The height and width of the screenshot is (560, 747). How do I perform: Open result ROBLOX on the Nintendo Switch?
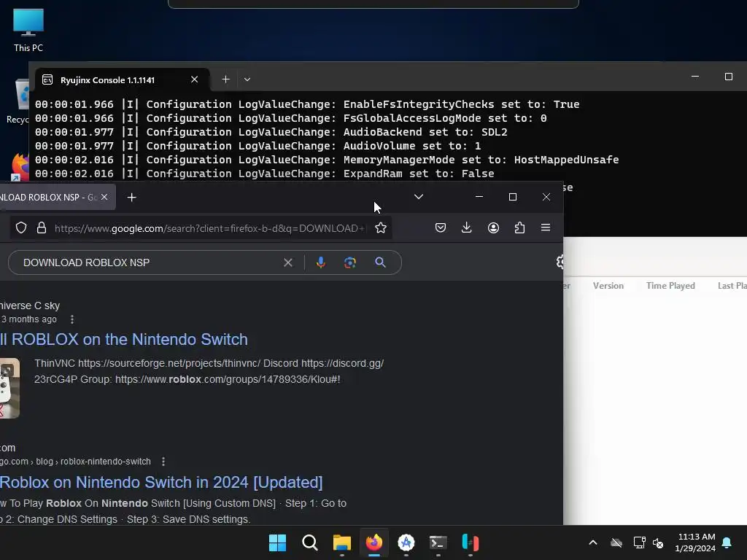[124, 340]
